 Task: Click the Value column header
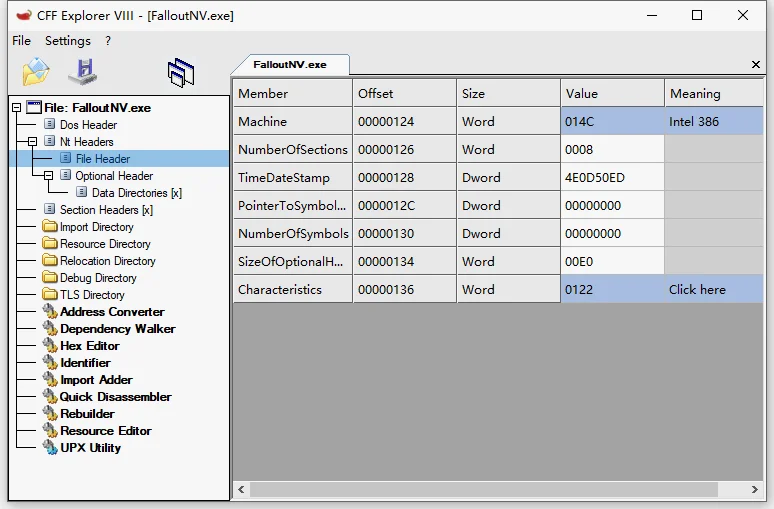point(612,93)
